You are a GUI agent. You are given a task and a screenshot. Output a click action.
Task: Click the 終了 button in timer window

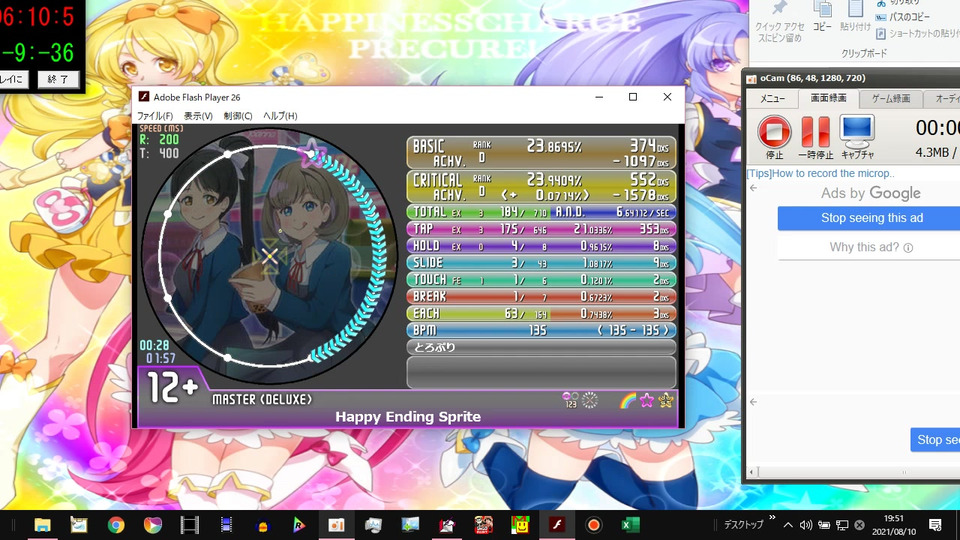(x=58, y=79)
